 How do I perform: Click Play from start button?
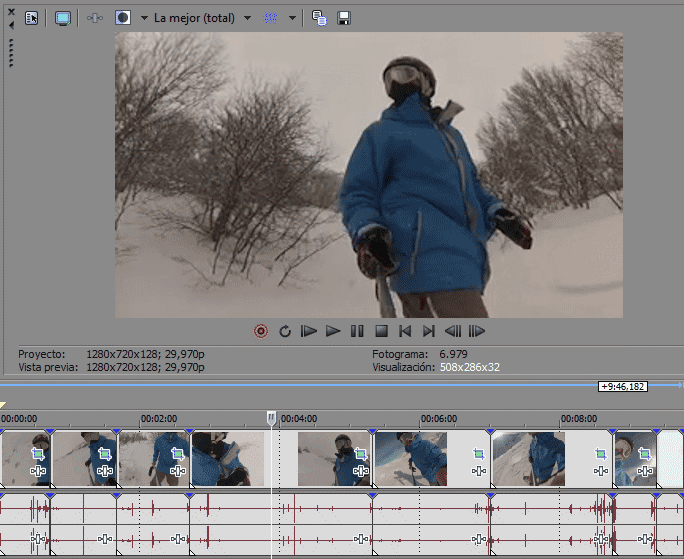pyautogui.click(x=309, y=331)
